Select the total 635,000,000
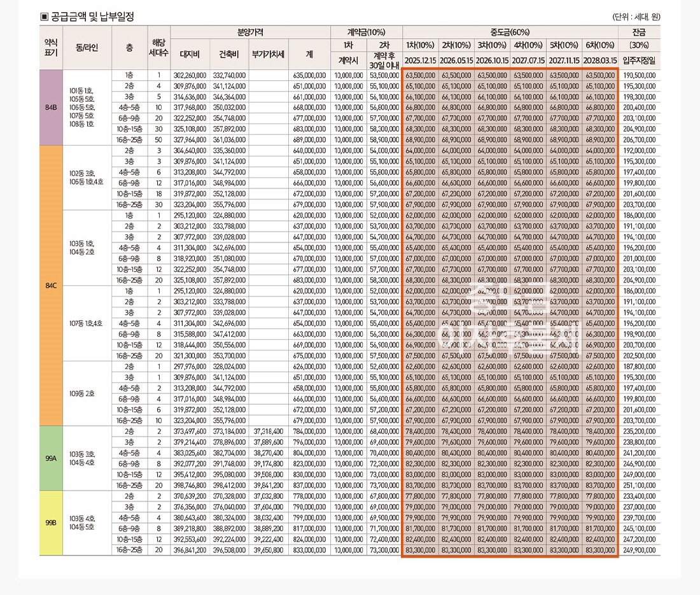The height and width of the screenshot is (595, 700). [309, 76]
